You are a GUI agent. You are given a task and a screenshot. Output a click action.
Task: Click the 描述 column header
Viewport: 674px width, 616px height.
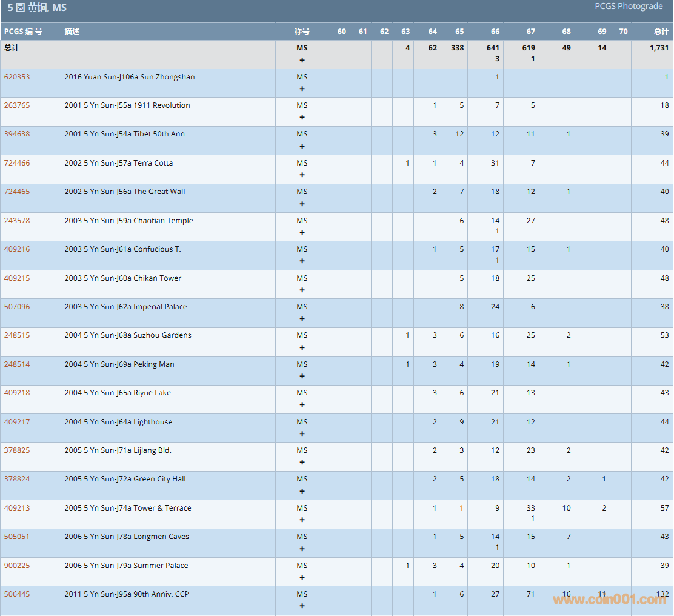click(x=72, y=32)
